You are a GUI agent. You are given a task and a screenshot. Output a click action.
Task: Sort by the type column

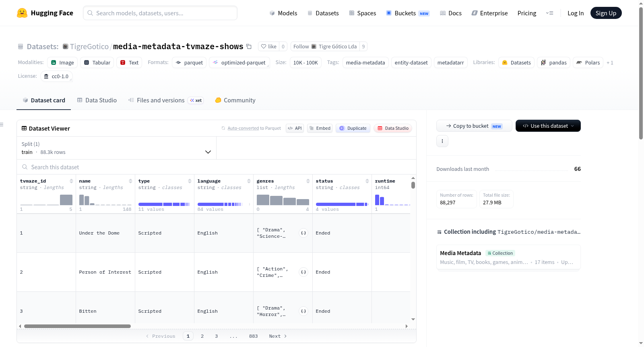click(190, 181)
